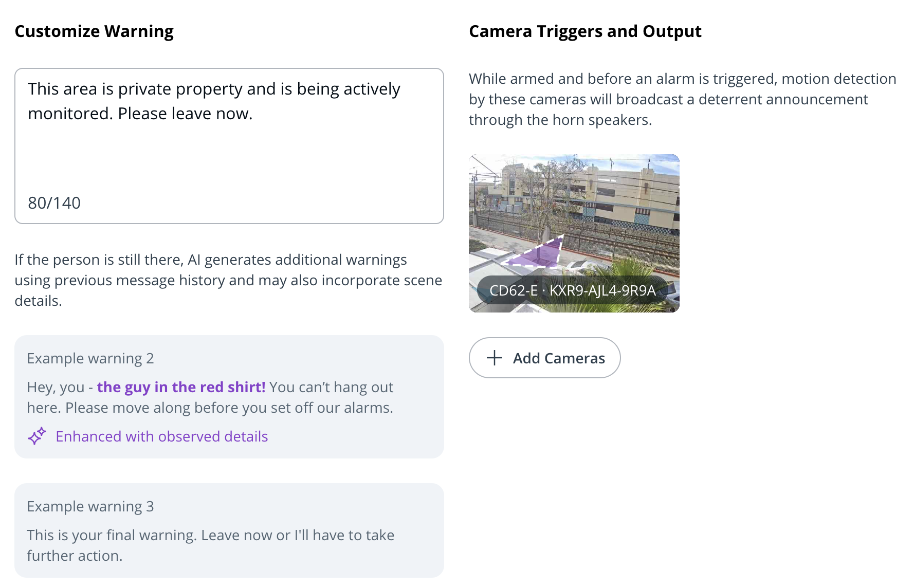Click the plus icon beside Add Cameras

click(x=494, y=358)
